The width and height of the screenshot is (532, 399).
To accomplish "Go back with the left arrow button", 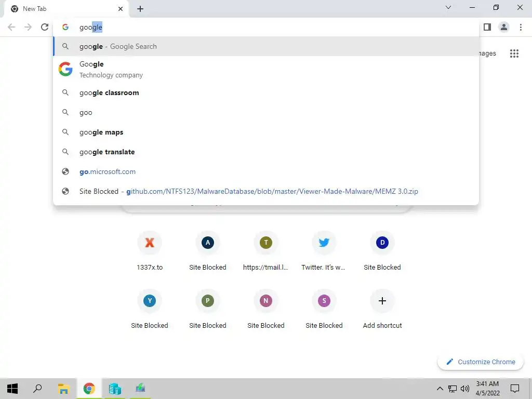I will (x=11, y=27).
